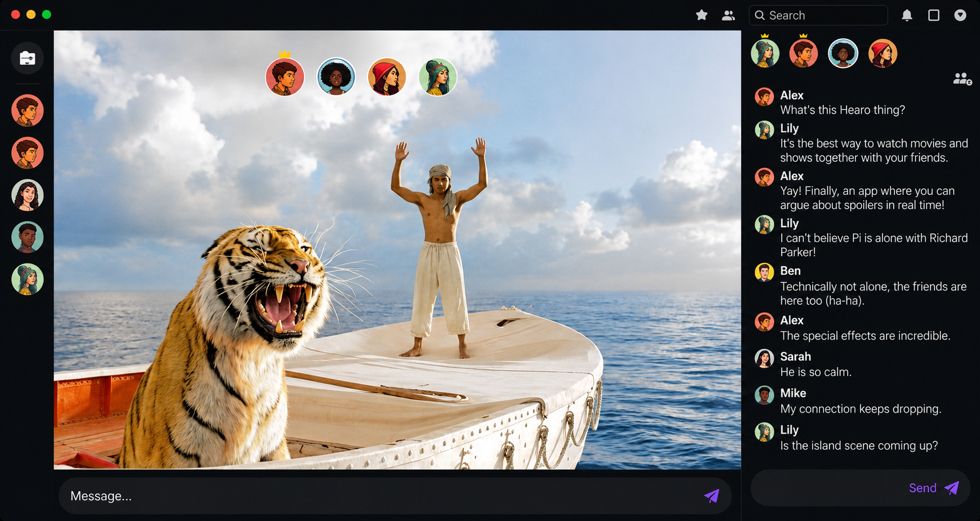Click the crowned teal-haired avatar above the chat
This screenshot has width=980, height=521.
tap(765, 53)
